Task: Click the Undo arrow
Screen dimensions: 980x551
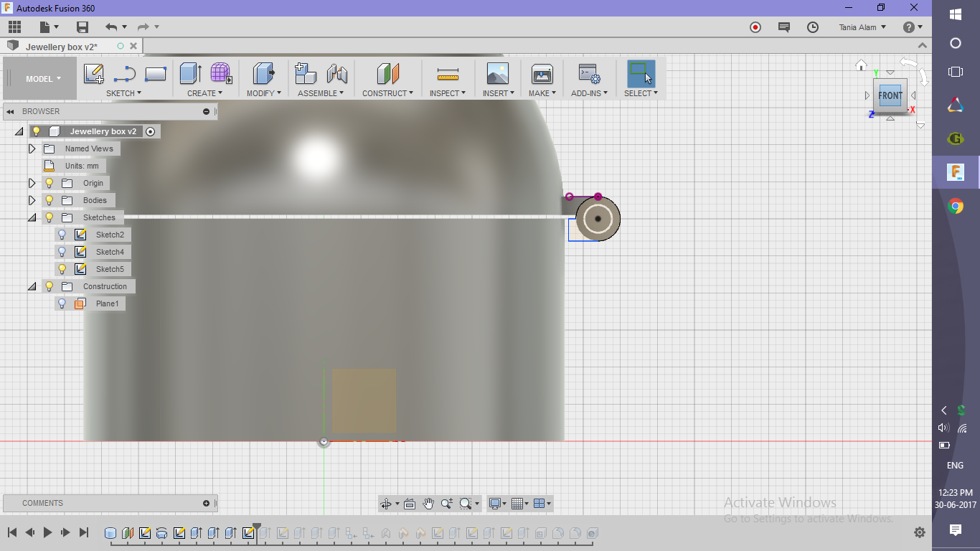Action: [111, 27]
